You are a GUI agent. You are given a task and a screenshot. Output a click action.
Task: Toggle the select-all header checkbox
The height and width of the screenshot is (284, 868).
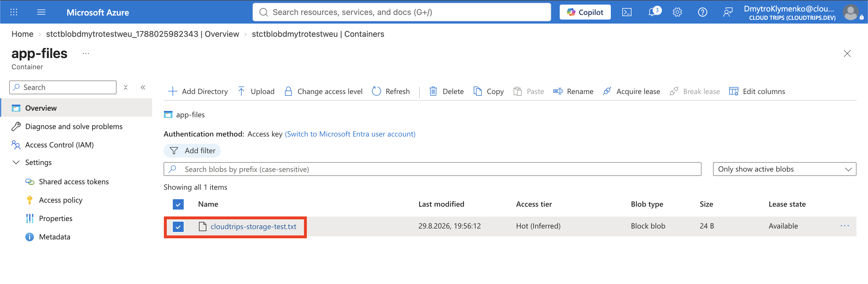coord(178,204)
